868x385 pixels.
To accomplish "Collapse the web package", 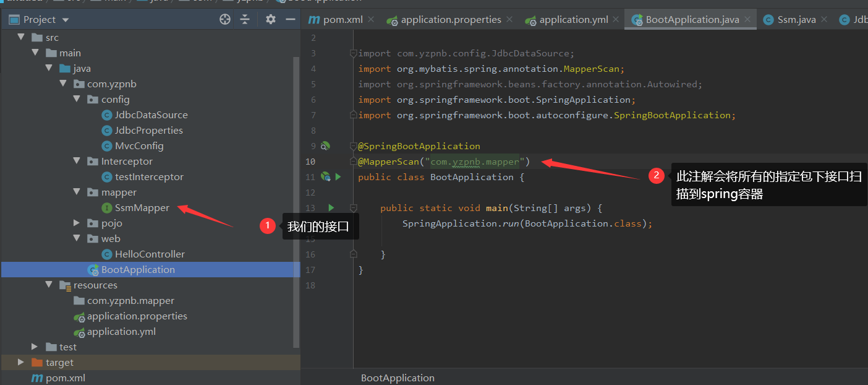I will coord(77,238).
